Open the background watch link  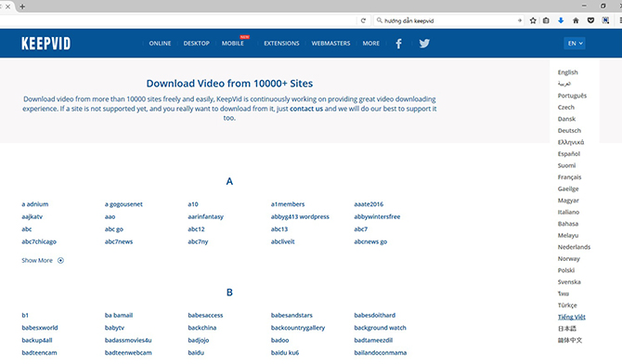pyautogui.click(x=380, y=328)
